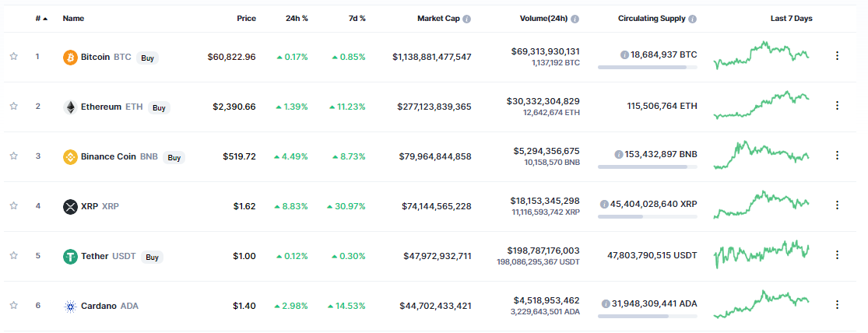Click the Bitcoin logo icon
The width and height of the screenshot is (868, 333).
[70, 58]
